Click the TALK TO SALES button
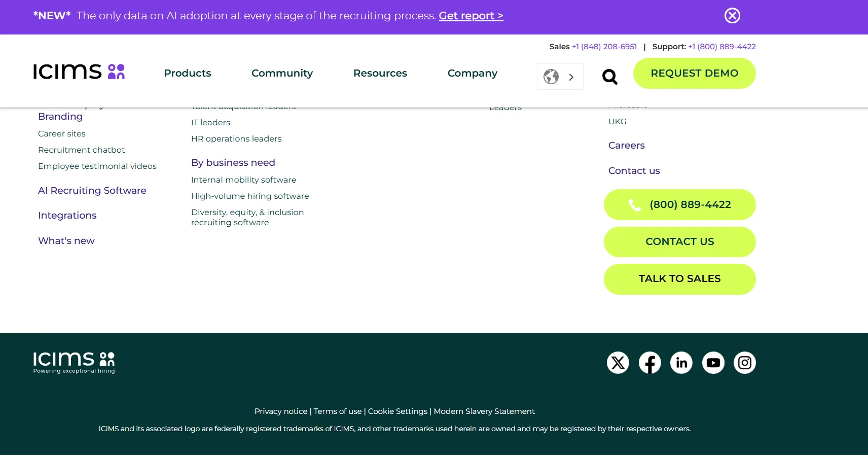This screenshot has height=455, width=868. [680, 278]
